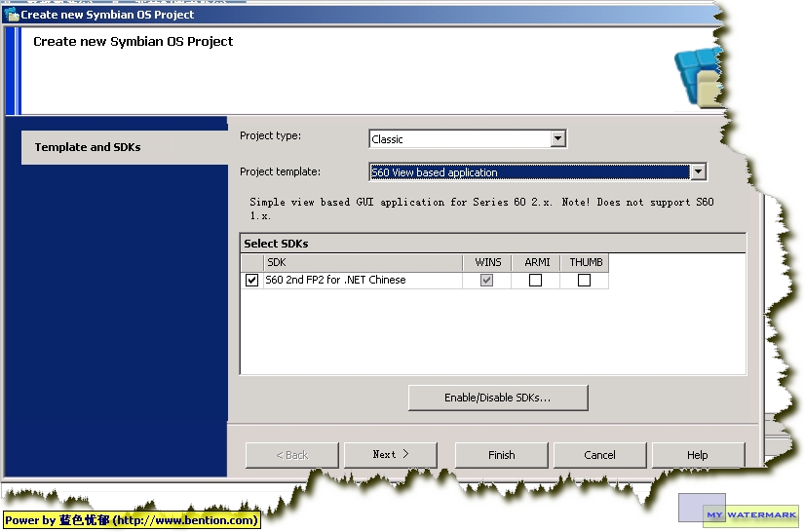Select the Template and SDKs step

[x=125, y=147]
